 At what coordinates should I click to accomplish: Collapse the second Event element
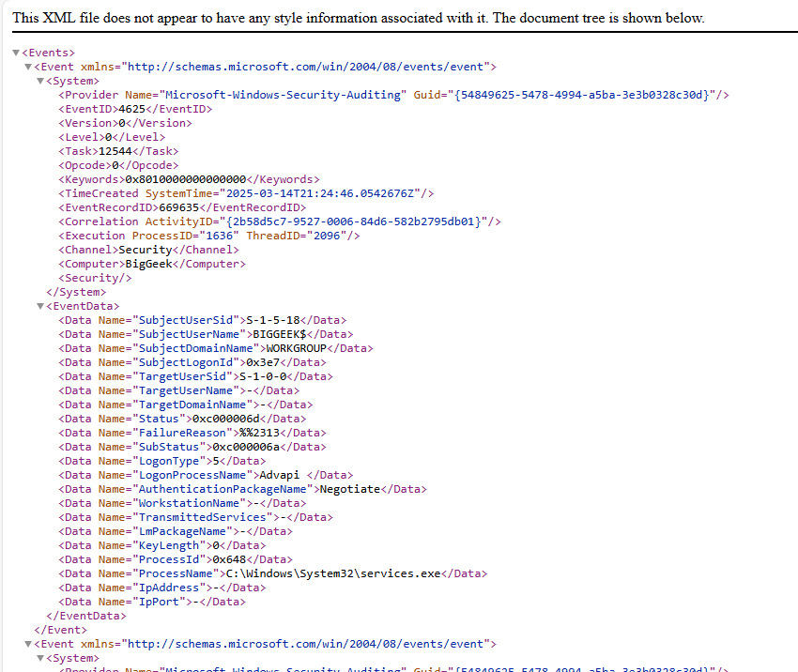(28, 644)
